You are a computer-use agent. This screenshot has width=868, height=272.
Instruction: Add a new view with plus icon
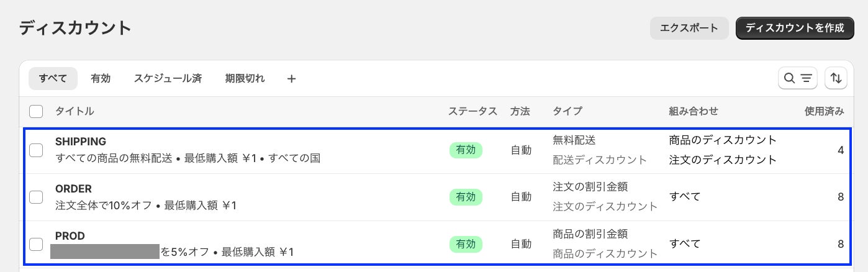tap(291, 79)
